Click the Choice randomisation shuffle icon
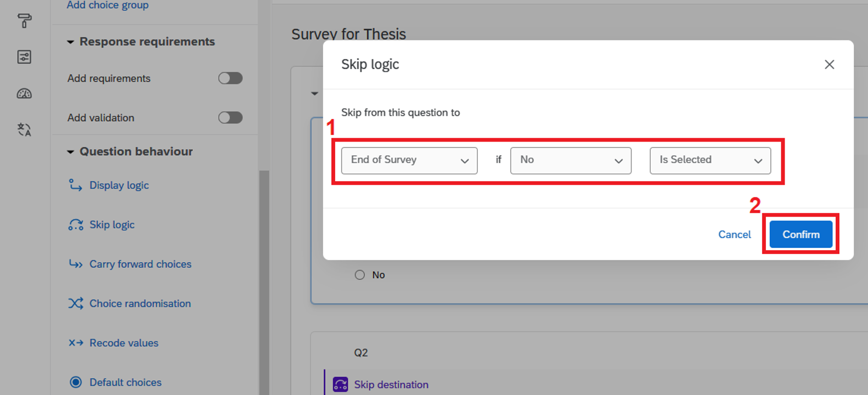 pyautogui.click(x=75, y=303)
